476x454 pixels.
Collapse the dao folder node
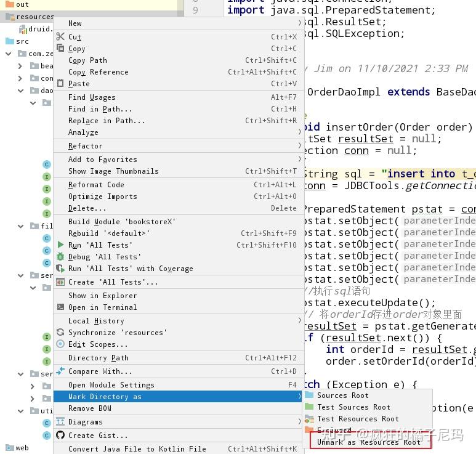click(21, 91)
